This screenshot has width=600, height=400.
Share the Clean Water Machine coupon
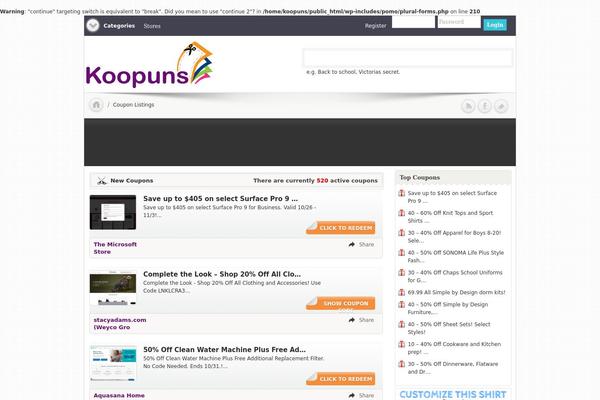361,395
